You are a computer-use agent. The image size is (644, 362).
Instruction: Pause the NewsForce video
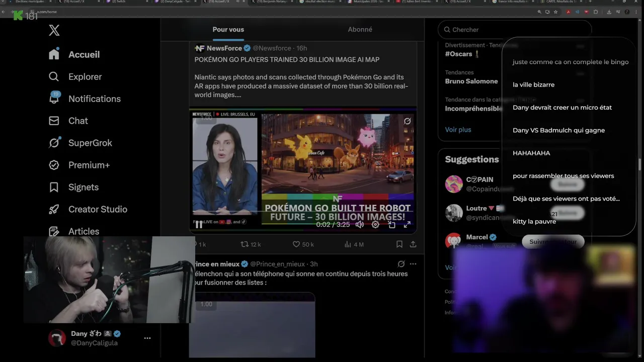(199, 225)
